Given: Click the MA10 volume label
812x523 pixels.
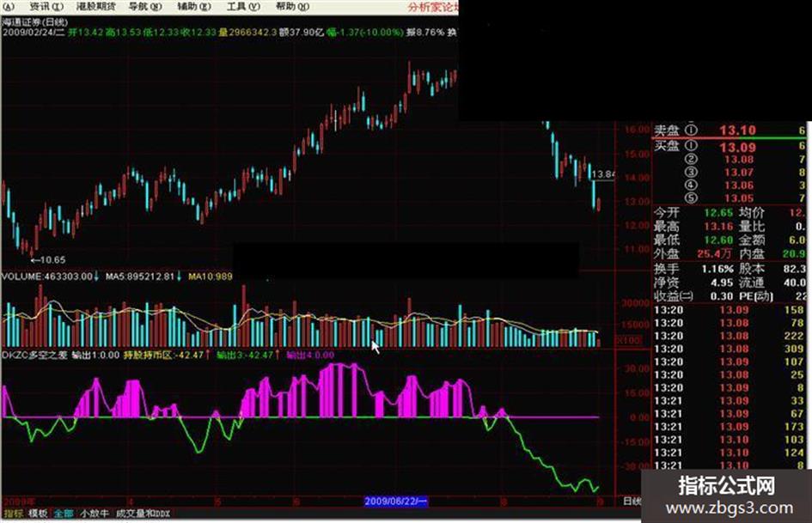Looking at the screenshot, I should coord(211,277).
